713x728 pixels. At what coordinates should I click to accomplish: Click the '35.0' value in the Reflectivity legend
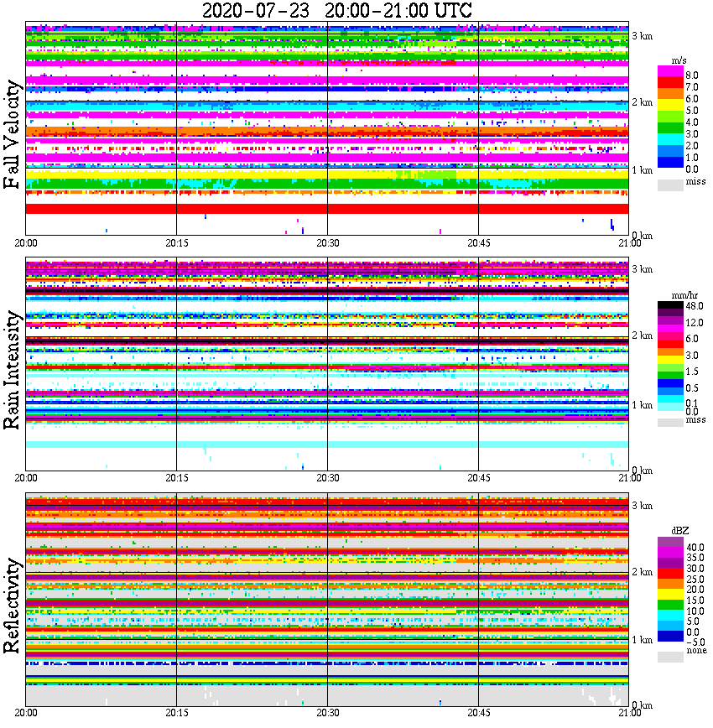[695, 558]
